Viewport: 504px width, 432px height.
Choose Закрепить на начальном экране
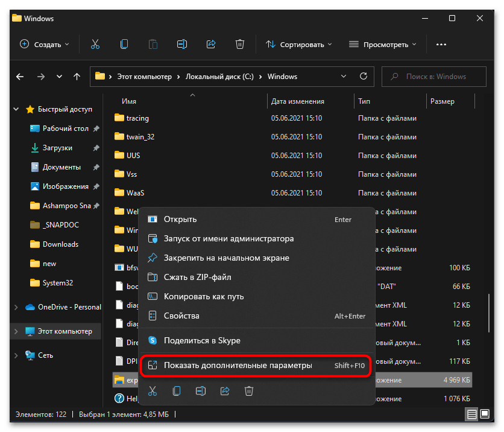tap(257, 258)
